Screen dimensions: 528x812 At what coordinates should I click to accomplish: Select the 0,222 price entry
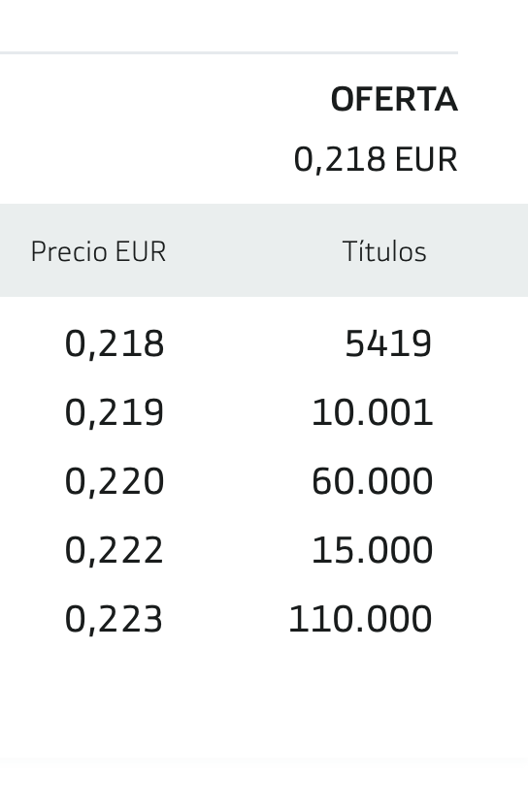pos(114,550)
